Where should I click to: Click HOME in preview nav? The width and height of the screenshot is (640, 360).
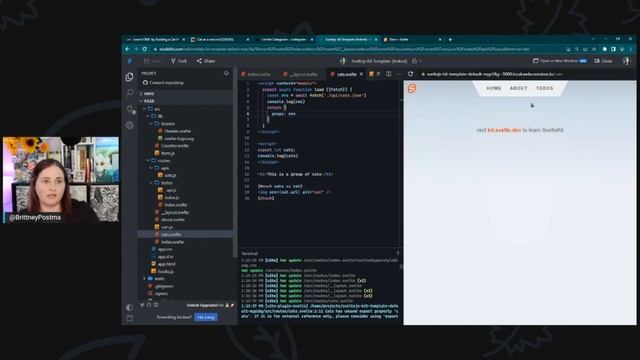(x=493, y=88)
